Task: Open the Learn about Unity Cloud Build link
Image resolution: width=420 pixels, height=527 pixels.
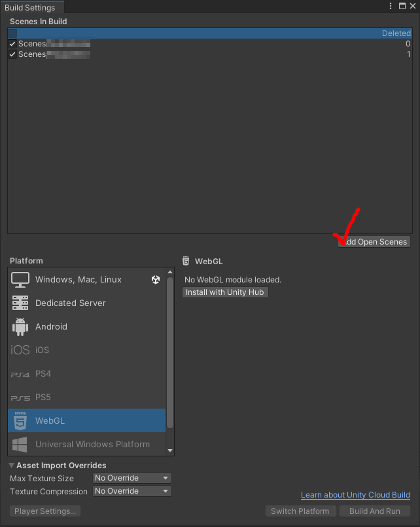Action: pos(355,495)
